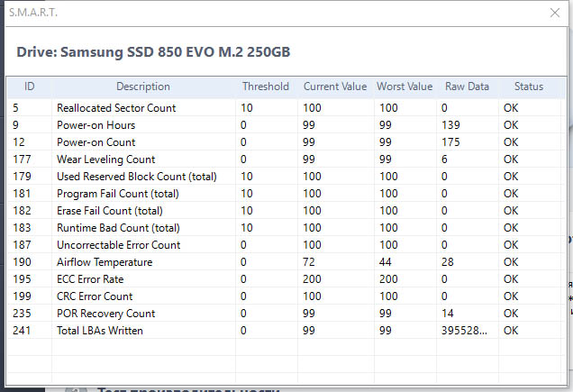Image resolution: width=573 pixels, height=392 pixels.
Task: Select Used Reserved Block Count (total) row
Action: (285, 177)
